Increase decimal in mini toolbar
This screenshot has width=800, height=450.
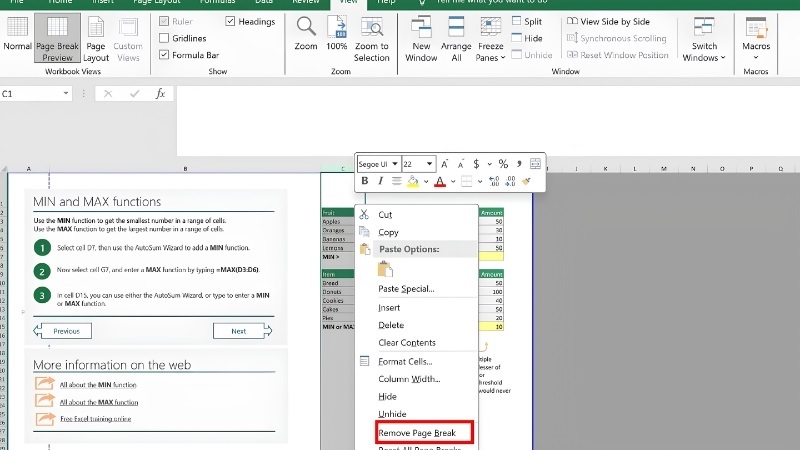[x=494, y=181]
